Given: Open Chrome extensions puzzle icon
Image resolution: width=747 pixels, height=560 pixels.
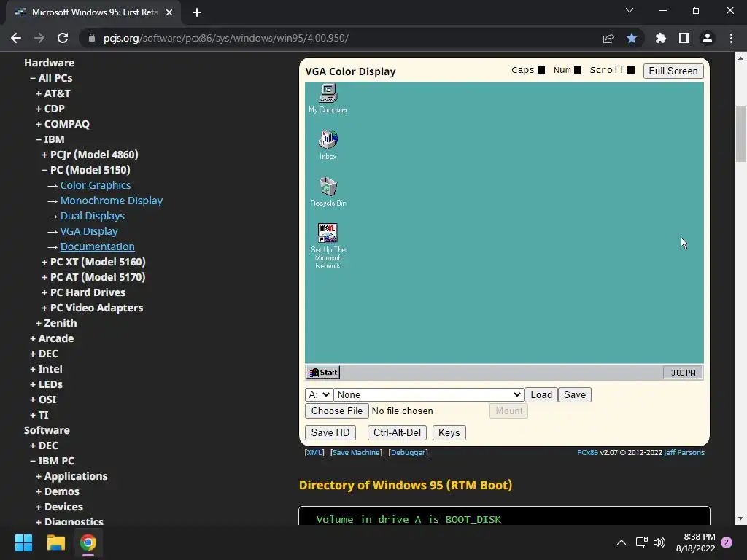Looking at the screenshot, I should [x=661, y=38].
